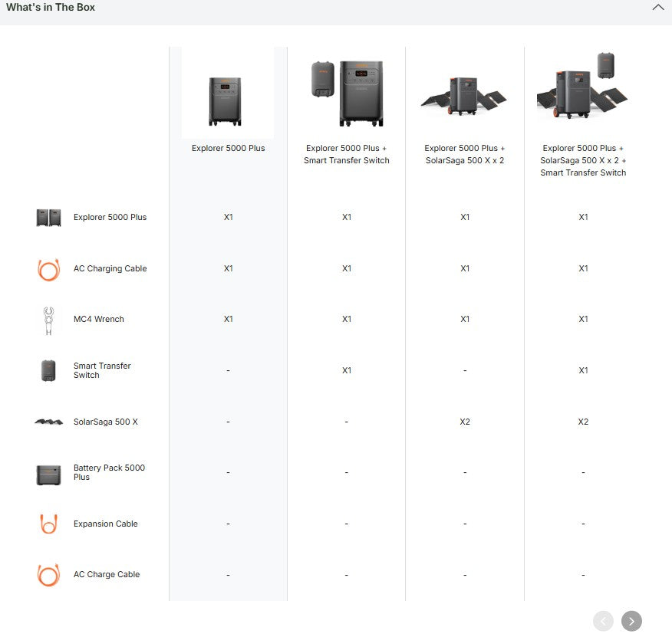672x637 pixels.
Task: Click the Explorer 5000 Plus row icon
Action: [x=48, y=218]
